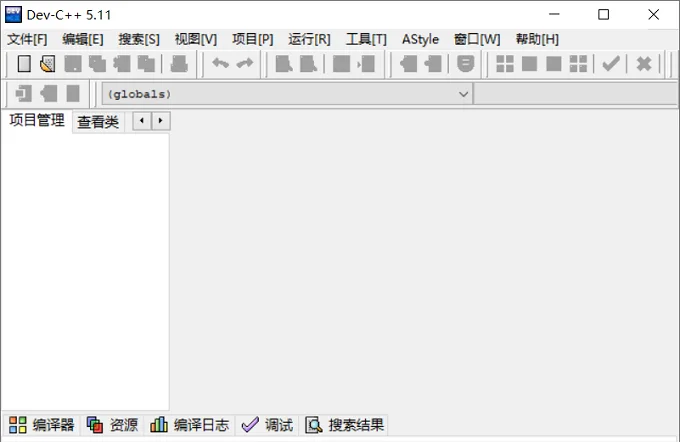Open the 调试 bottom tab
This screenshot has height=442, width=680.
coord(267,425)
